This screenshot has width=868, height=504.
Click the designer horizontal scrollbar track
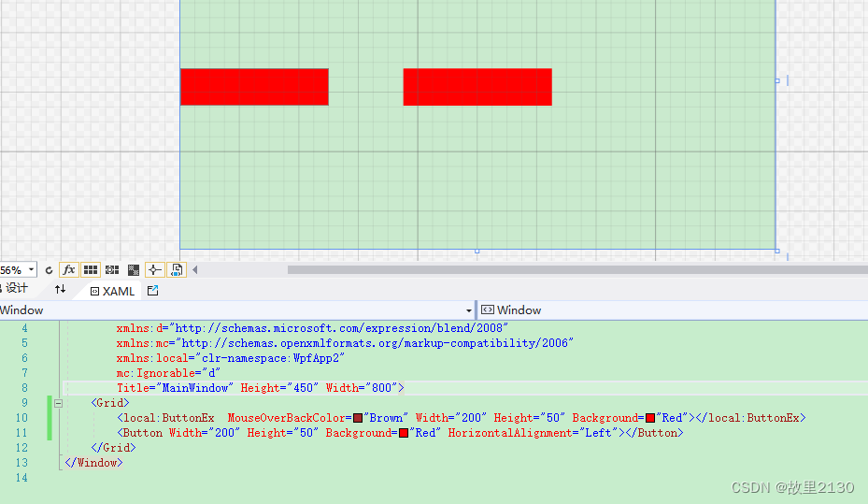tap(577, 269)
